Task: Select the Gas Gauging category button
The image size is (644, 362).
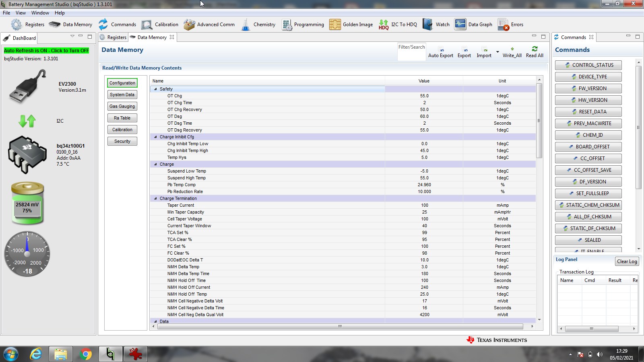Action: coord(122,106)
